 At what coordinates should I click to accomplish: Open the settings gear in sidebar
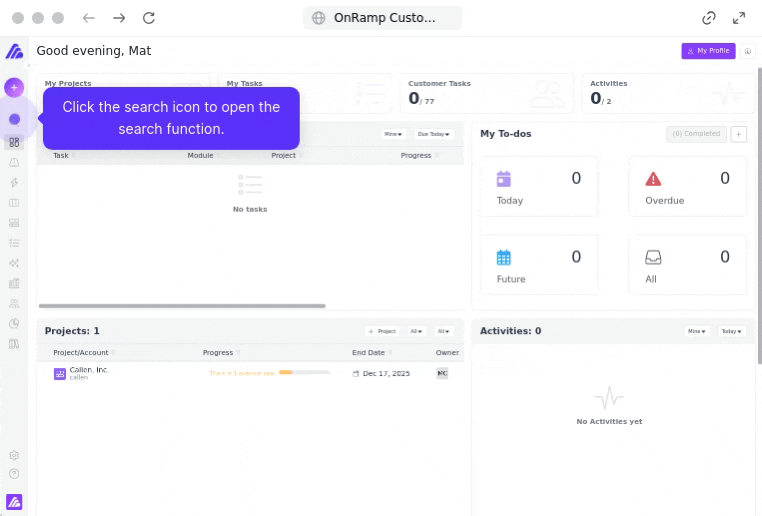click(x=14, y=455)
